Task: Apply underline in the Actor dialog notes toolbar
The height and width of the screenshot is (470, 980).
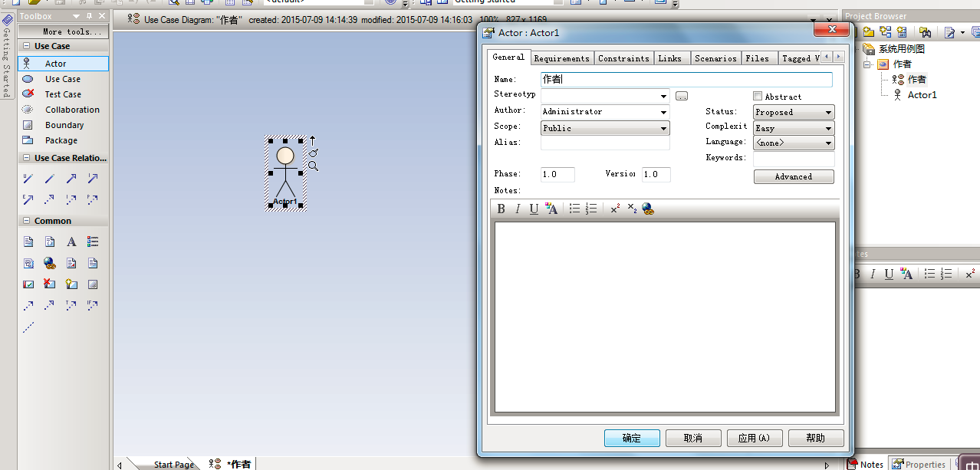Action: point(534,209)
